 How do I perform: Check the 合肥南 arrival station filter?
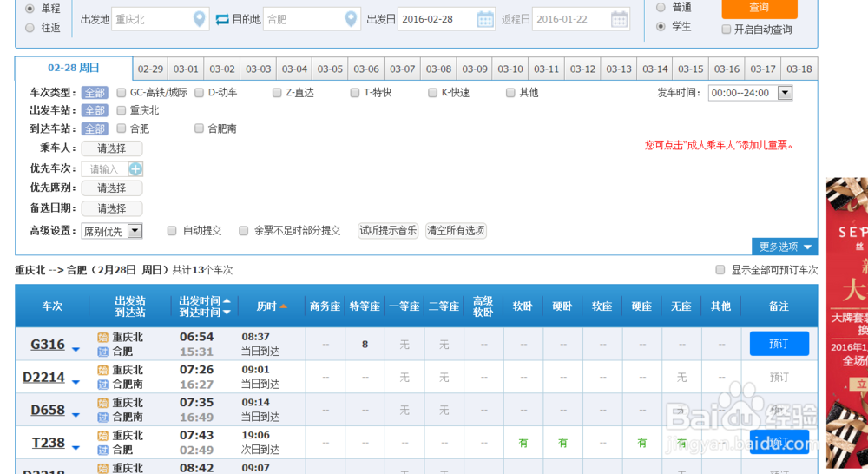tap(199, 128)
